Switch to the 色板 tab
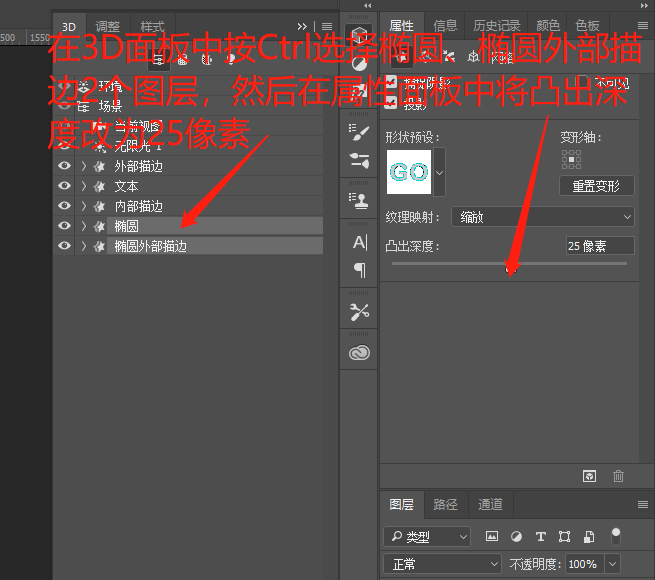Screen dimensions: 655x580 587,26
